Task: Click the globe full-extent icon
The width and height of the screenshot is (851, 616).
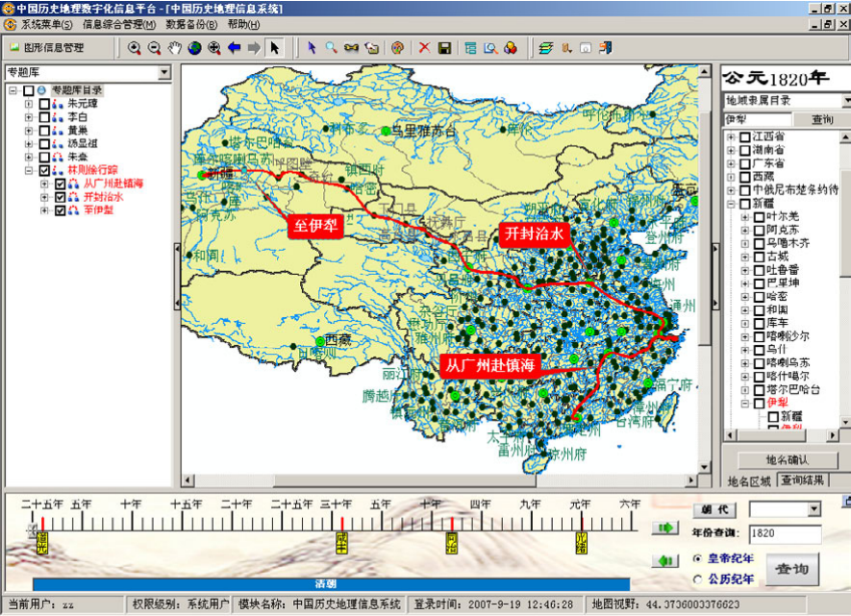Action: (x=194, y=48)
